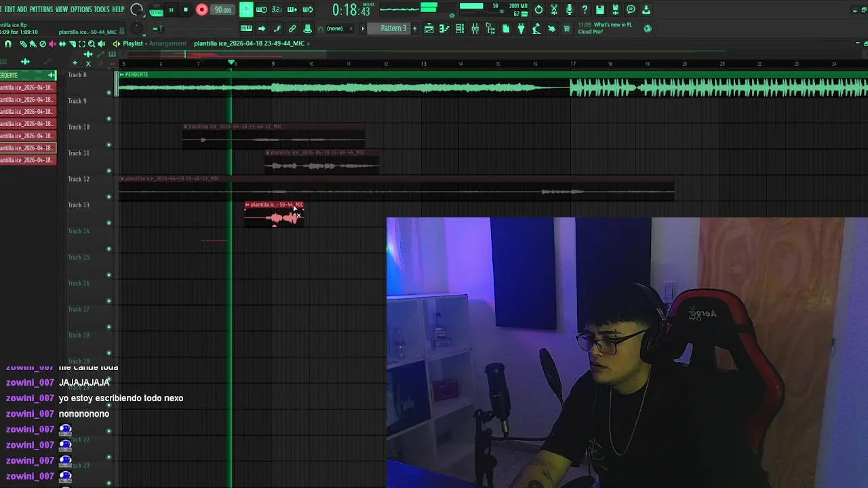Open the VIEW menu
The height and width of the screenshot is (488, 868).
[x=61, y=9]
